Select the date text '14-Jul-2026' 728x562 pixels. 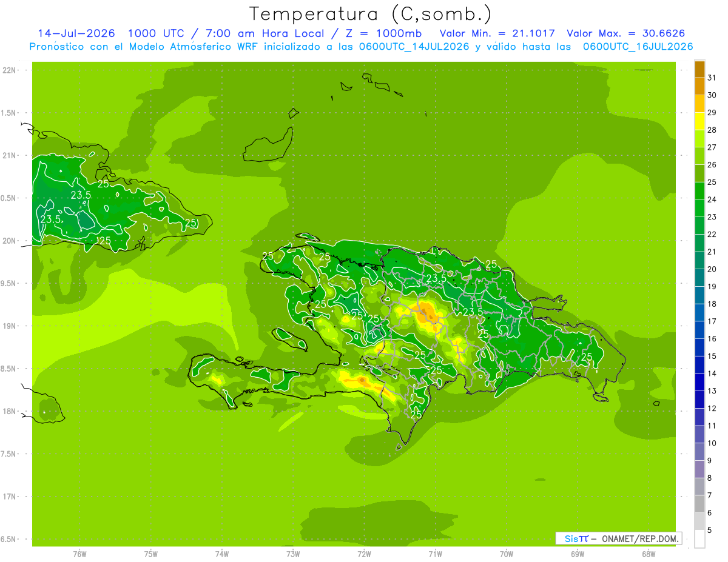[x=76, y=33]
